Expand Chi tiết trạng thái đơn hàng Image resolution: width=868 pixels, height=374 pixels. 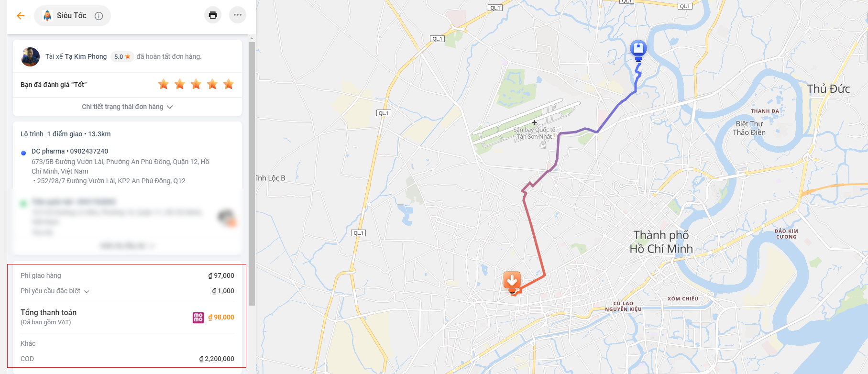coord(127,107)
